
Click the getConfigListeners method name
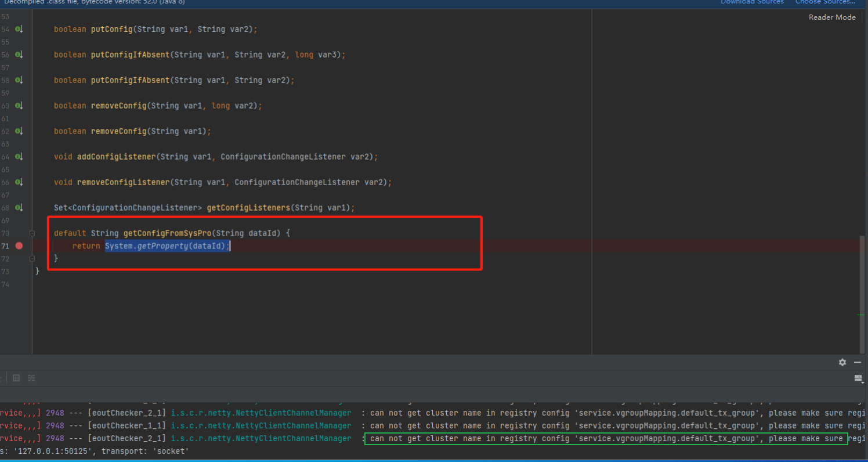click(x=248, y=208)
